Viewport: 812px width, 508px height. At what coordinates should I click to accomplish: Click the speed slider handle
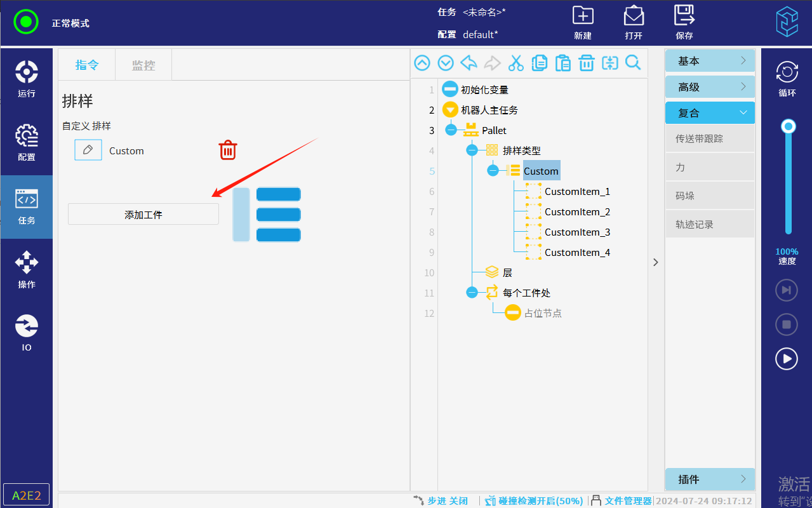click(x=789, y=126)
